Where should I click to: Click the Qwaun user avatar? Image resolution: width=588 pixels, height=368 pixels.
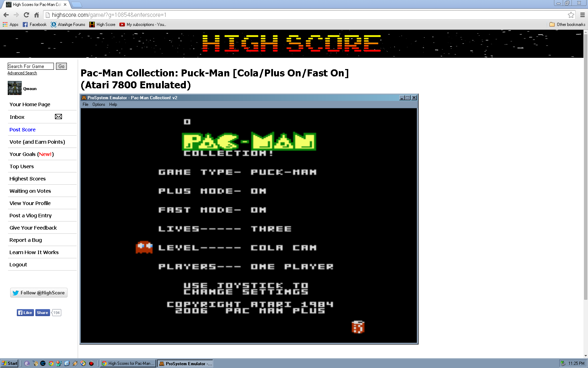[x=15, y=88]
